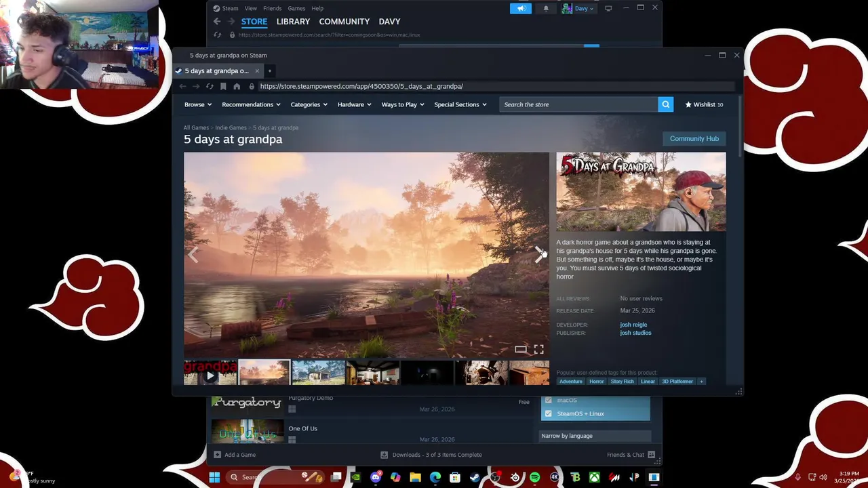Expand the Hardware dropdown
This screenshot has width=868, height=488.
click(355, 104)
